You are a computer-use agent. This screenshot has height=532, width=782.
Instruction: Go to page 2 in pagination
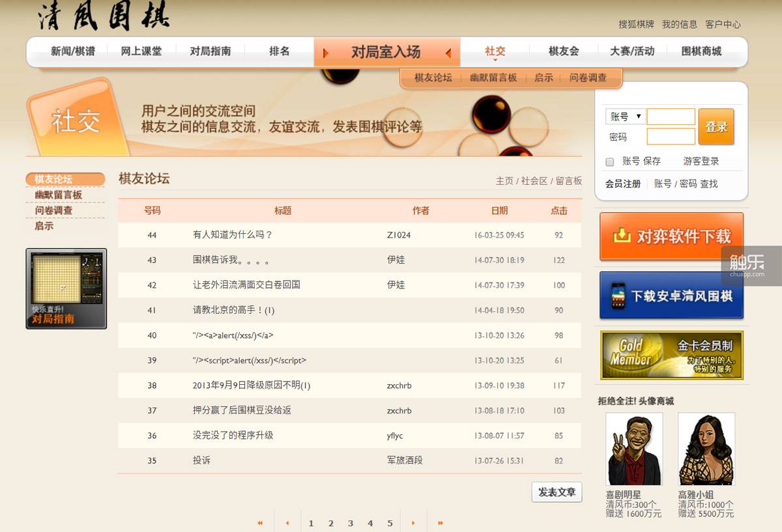point(331,523)
